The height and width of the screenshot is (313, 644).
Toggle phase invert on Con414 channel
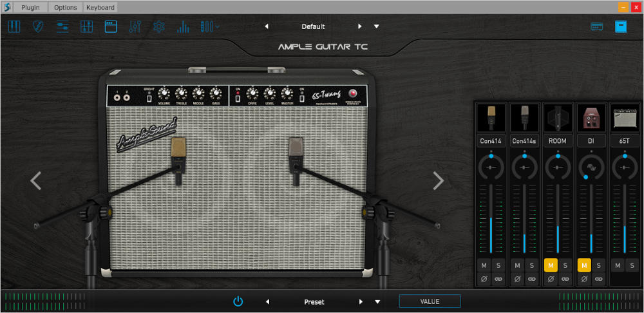tap(484, 279)
